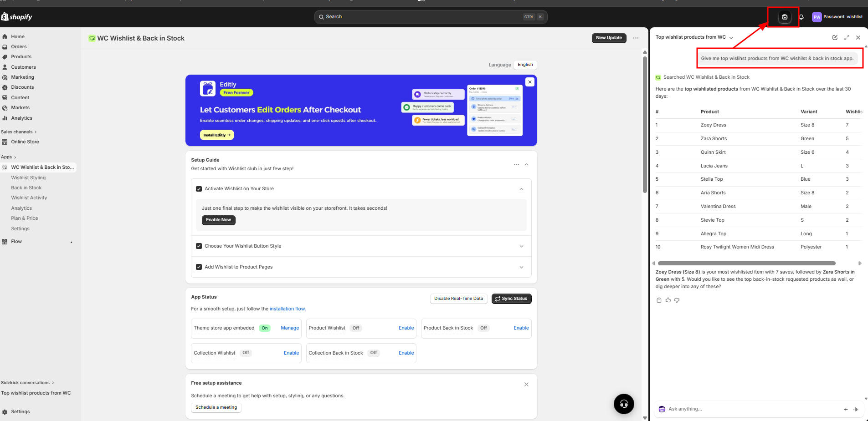The height and width of the screenshot is (421, 868).
Task: Click Install Editly button
Action: pyautogui.click(x=217, y=135)
